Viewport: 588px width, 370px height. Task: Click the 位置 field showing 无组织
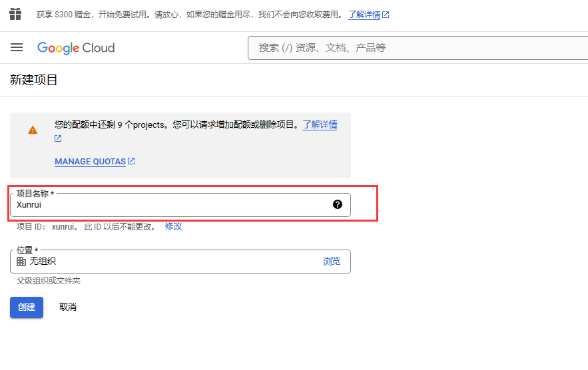tap(180, 262)
